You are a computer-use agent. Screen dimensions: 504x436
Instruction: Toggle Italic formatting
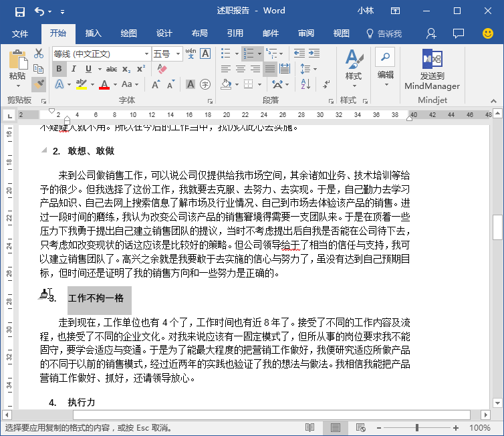pos(74,69)
